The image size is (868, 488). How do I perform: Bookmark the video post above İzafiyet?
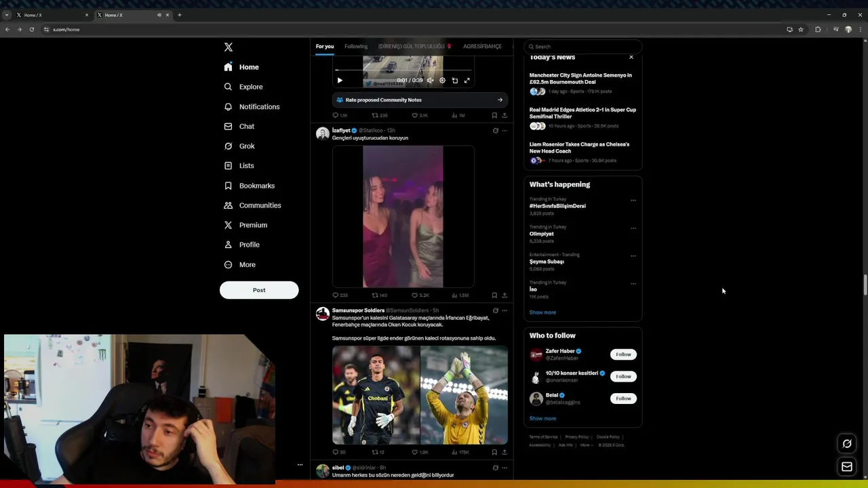click(494, 115)
